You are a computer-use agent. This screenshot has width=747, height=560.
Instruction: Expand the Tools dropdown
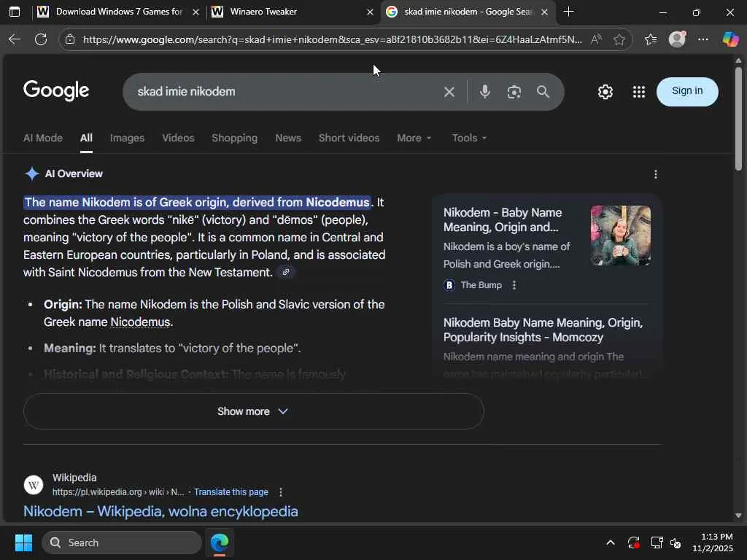coord(469,138)
